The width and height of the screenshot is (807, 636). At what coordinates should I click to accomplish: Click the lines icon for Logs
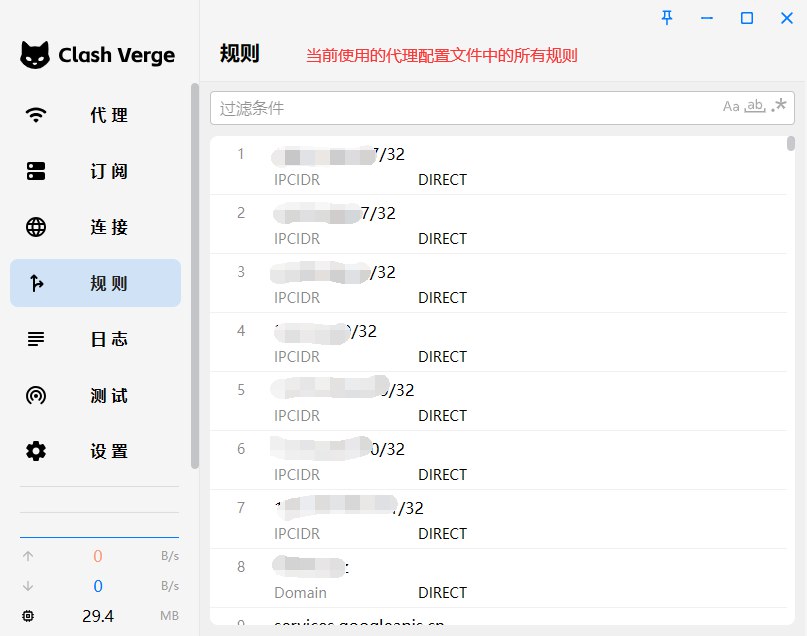[x=36, y=339]
